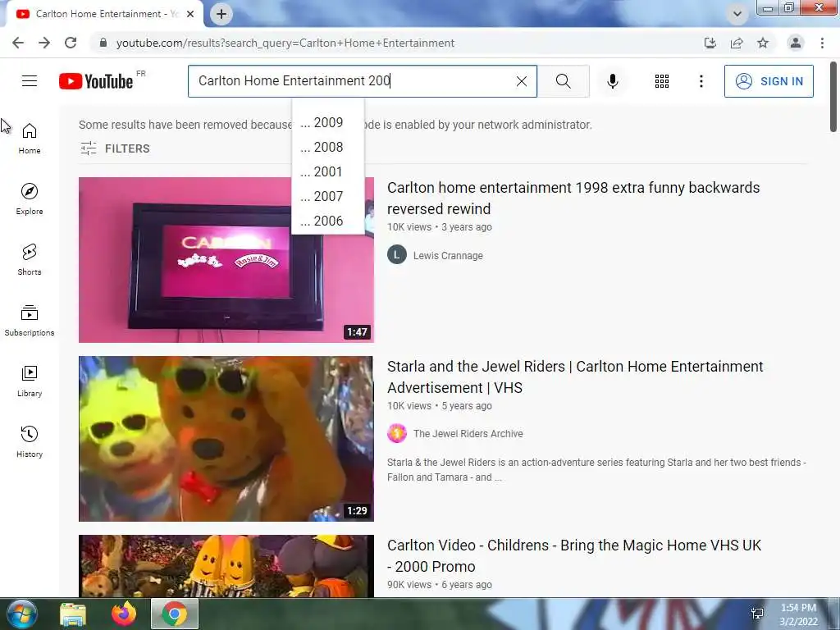Share this page from the address bar

pos(737,43)
